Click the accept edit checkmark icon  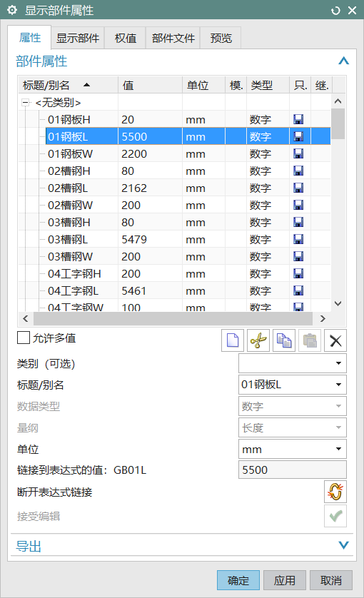pos(335,516)
